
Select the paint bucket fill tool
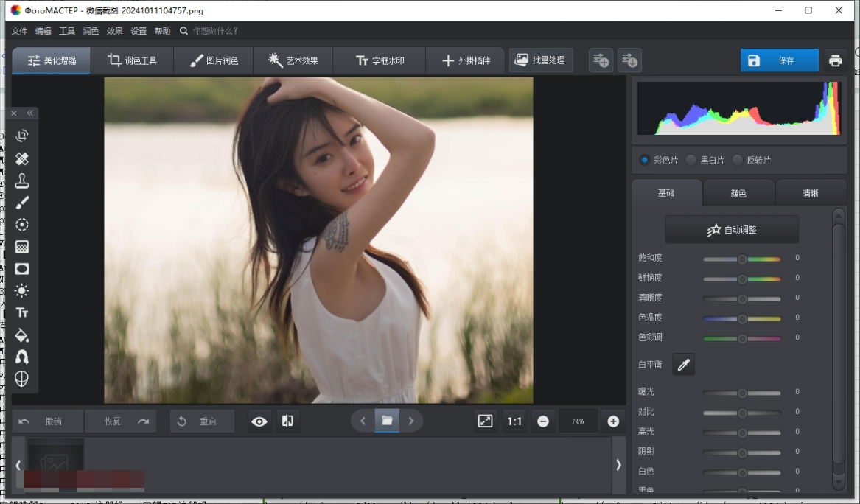coord(22,335)
